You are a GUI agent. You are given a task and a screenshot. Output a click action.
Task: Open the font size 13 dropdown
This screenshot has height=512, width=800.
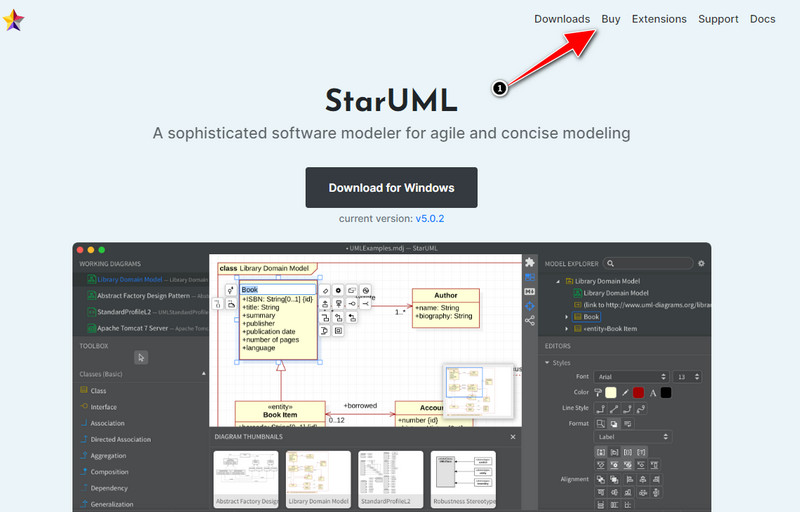point(687,377)
